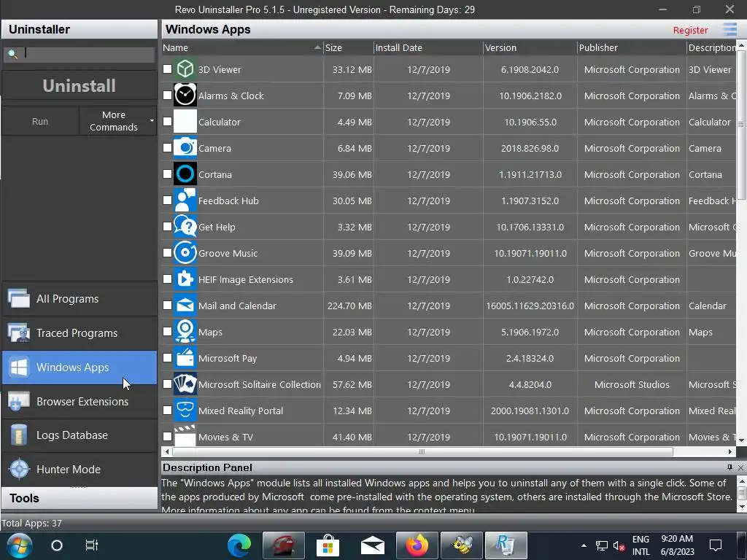Check the Microsoft Solitaire Collection checkbox
This screenshot has width=747, height=560.
167,384
